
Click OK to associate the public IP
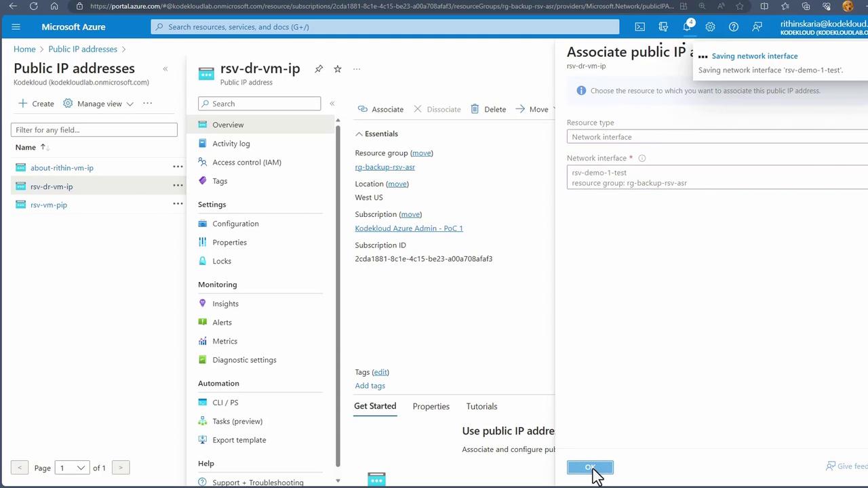(x=590, y=468)
